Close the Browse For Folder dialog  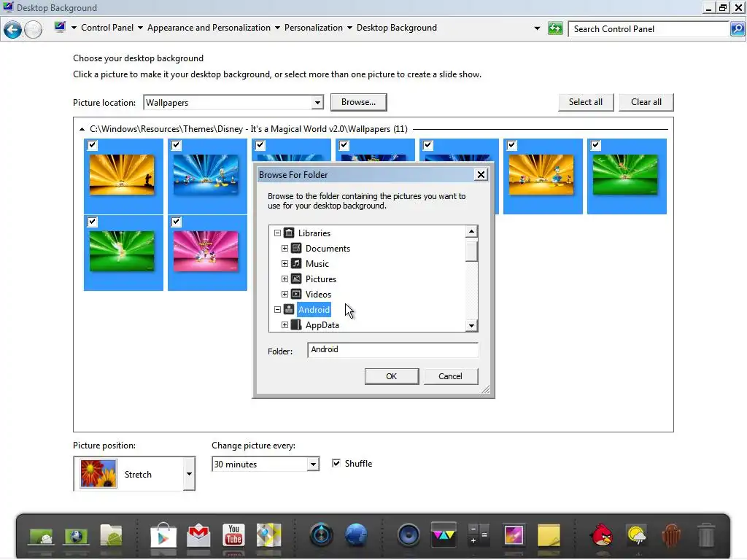[481, 175]
